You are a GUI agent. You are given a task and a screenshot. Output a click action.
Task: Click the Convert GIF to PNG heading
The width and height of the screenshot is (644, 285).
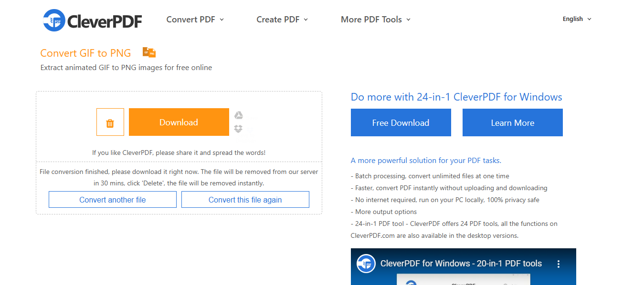pos(85,53)
